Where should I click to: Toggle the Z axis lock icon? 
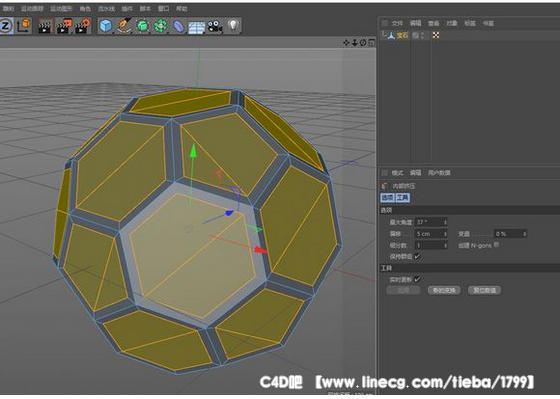[x=6, y=26]
